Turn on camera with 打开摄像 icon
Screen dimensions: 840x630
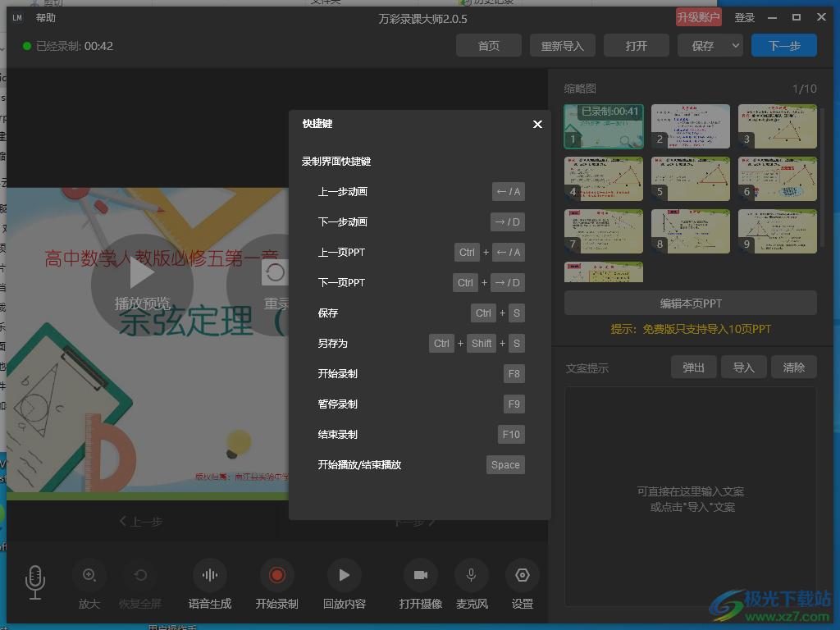click(421, 576)
